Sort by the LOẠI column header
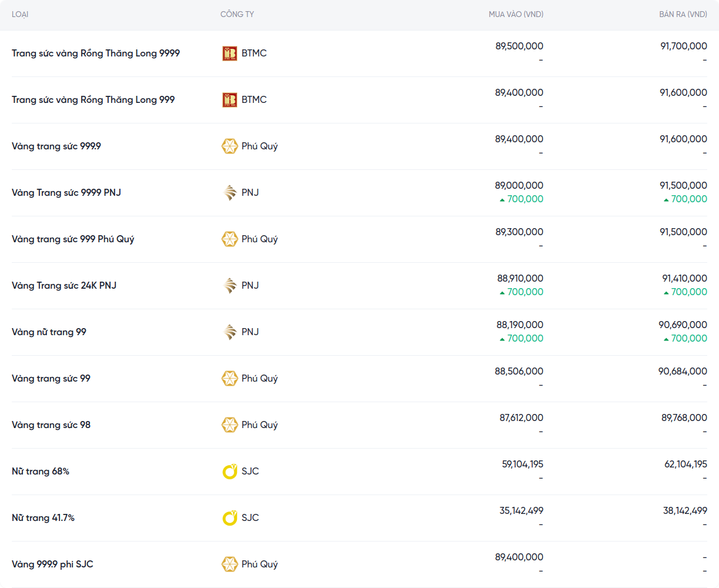The height and width of the screenshot is (588, 719). tap(20, 14)
